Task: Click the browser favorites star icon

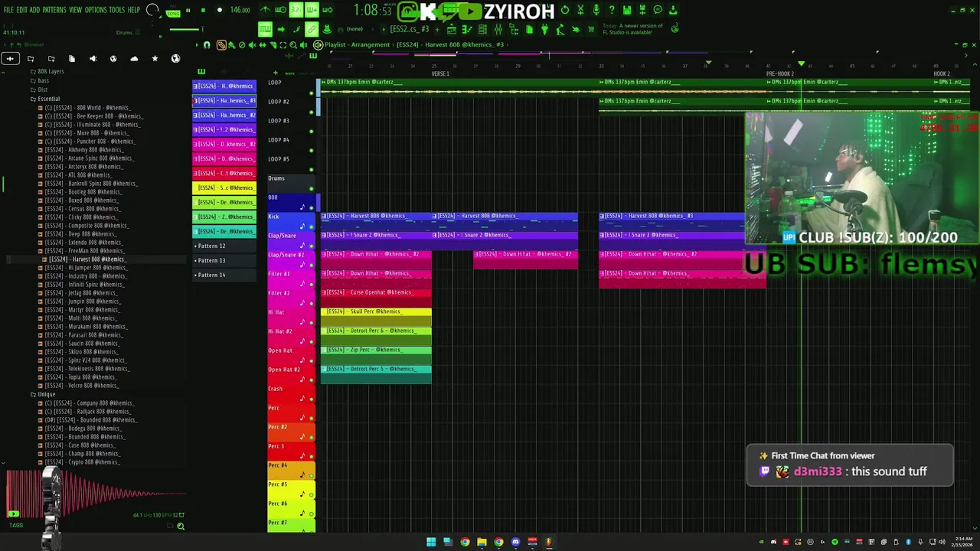Action: click(155, 58)
